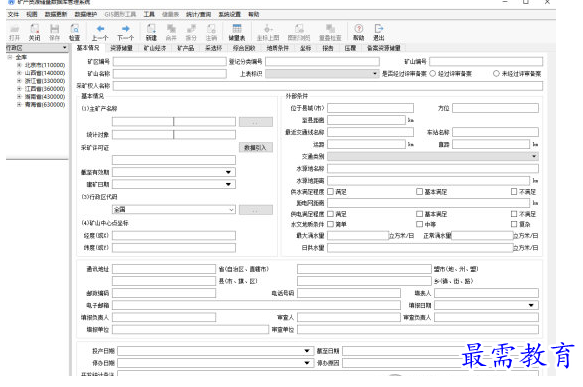Click the 拆分 (Split) toolbar icon
The image size is (583, 387).
[191, 32]
